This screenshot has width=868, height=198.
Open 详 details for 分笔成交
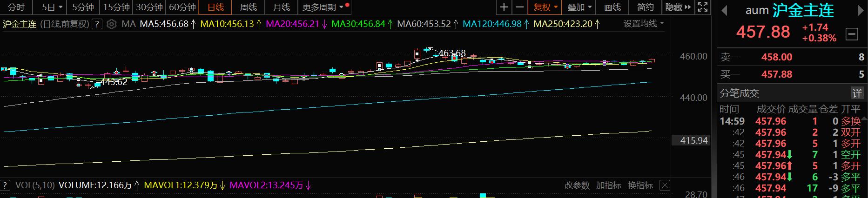pos(857,93)
